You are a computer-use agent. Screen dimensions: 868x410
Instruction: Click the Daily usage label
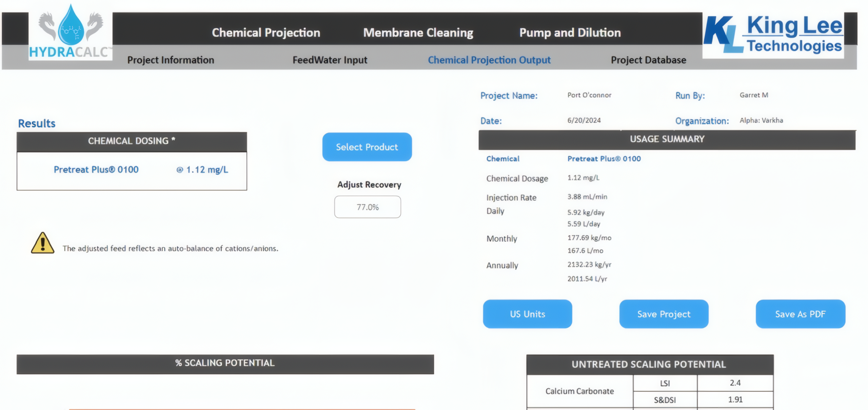point(495,211)
